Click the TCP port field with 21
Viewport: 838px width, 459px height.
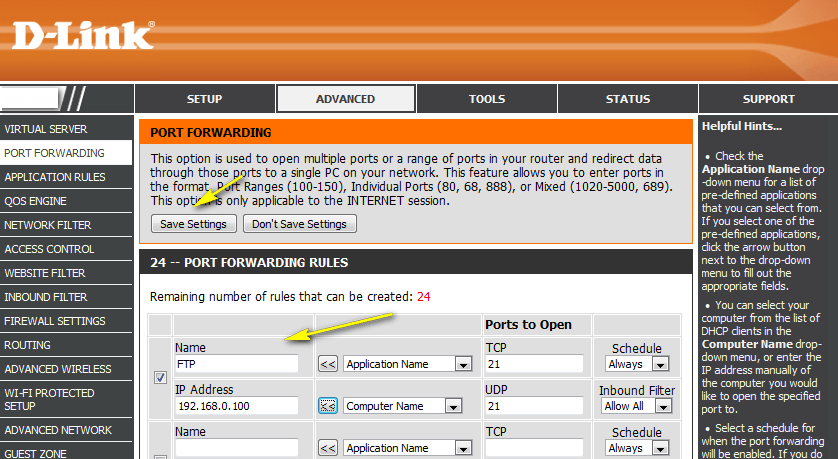533,364
